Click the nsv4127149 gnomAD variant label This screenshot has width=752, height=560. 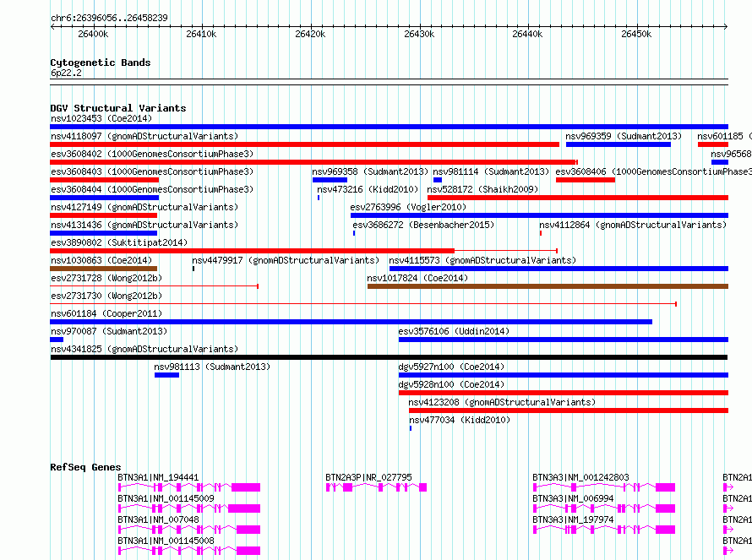144,207
